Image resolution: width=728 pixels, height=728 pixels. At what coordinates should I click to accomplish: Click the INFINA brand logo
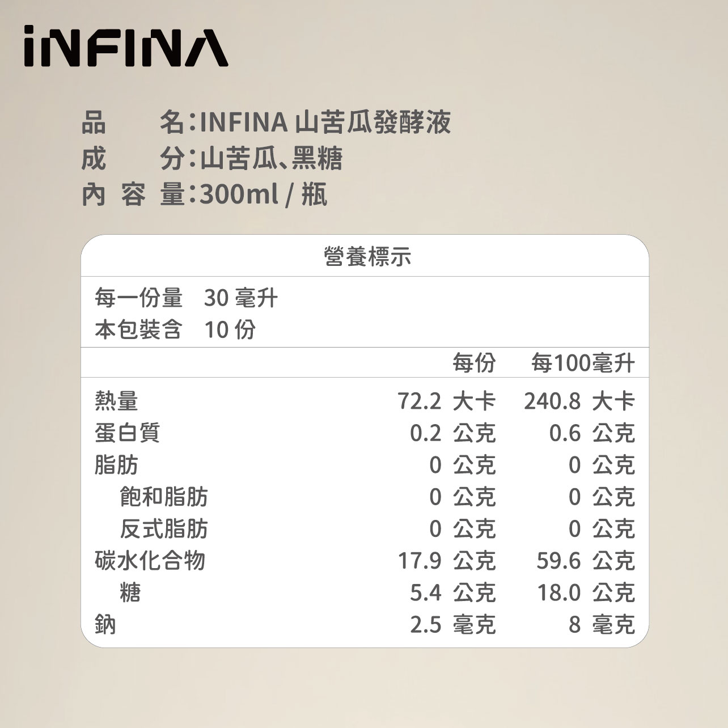click(x=125, y=46)
